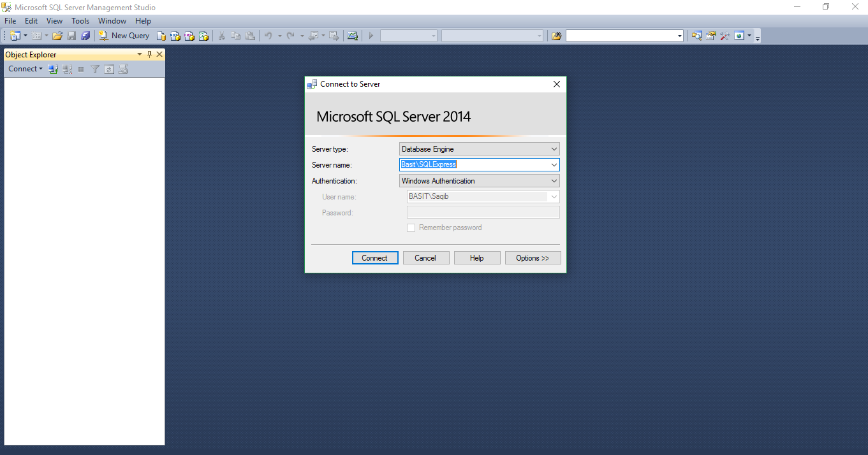Screen dimensions: 868x455
Task: Open the Edit menu
Action: pos(31,21)
